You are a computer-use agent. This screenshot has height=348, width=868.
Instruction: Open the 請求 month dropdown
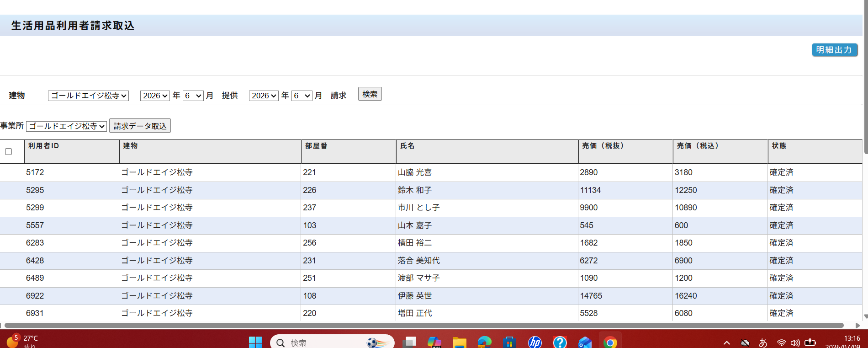pyautogui.click(x=302, y=96)
